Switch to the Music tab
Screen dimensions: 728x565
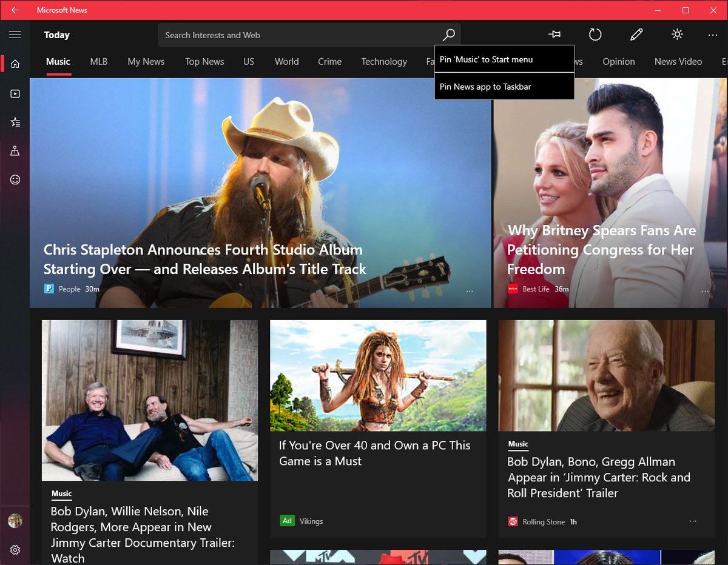click(x=58, y=61)
